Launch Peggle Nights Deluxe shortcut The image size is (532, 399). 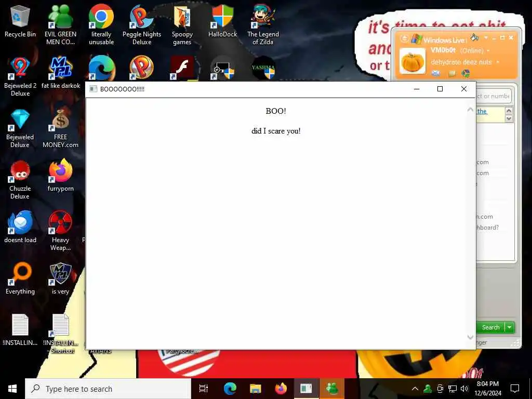pyautogui.click(x=142, y=25)
